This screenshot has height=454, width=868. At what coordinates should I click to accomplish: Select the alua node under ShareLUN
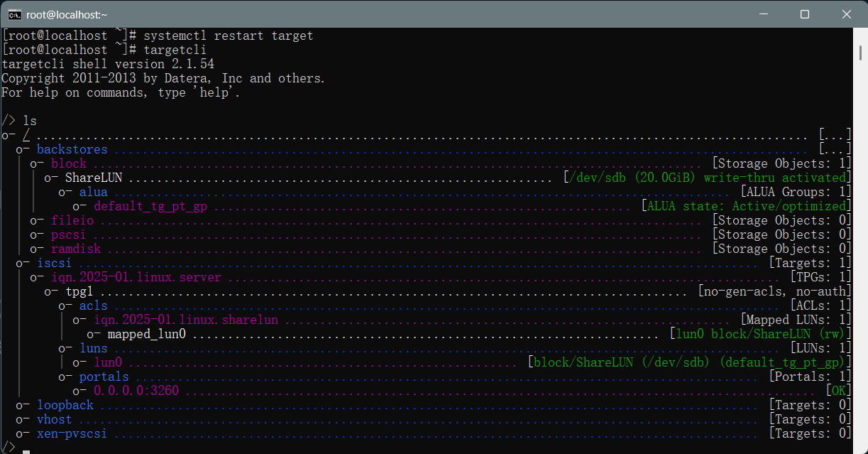93,192
